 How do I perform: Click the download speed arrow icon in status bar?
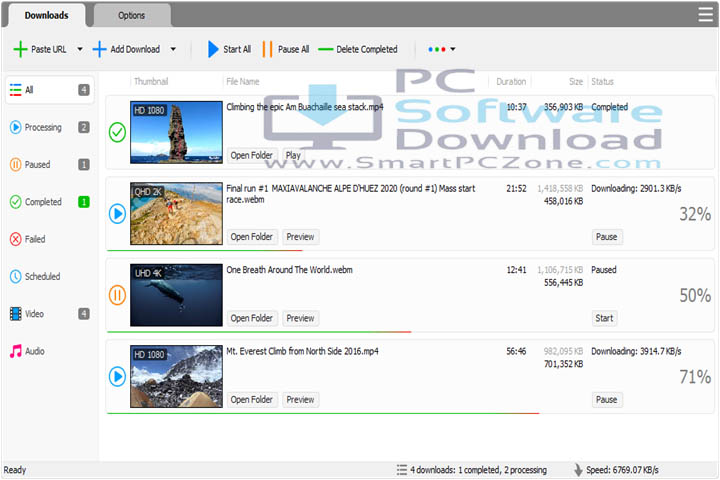[579, 469]
